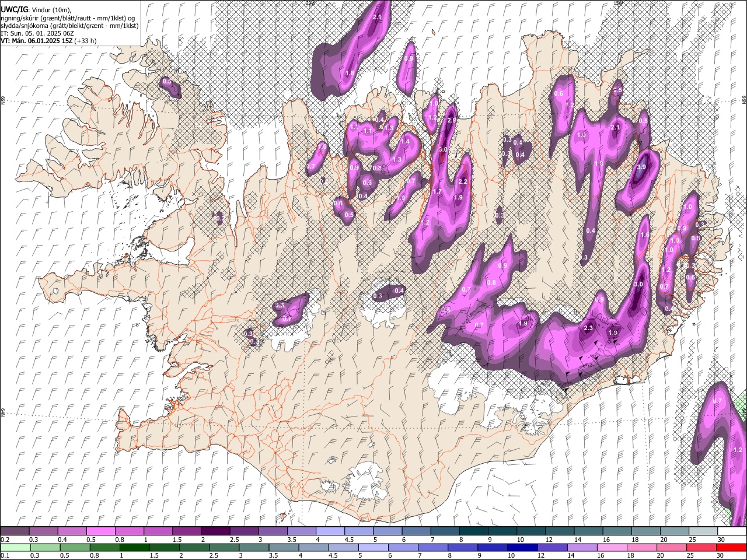Click the bright pink 0.5–0.8 swatch in top legend row

pyautogui.click(x=100, y=531)
